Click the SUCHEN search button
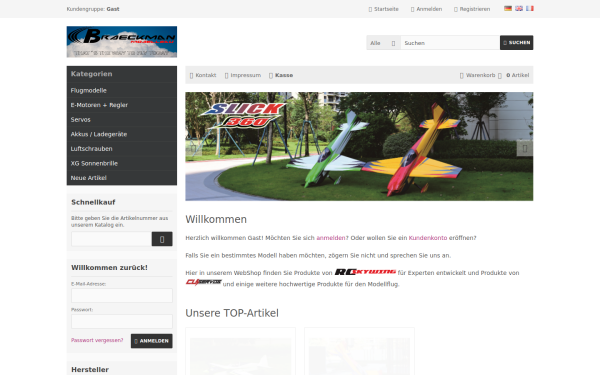Screen dimensions: 600x375 pos(517,43)
